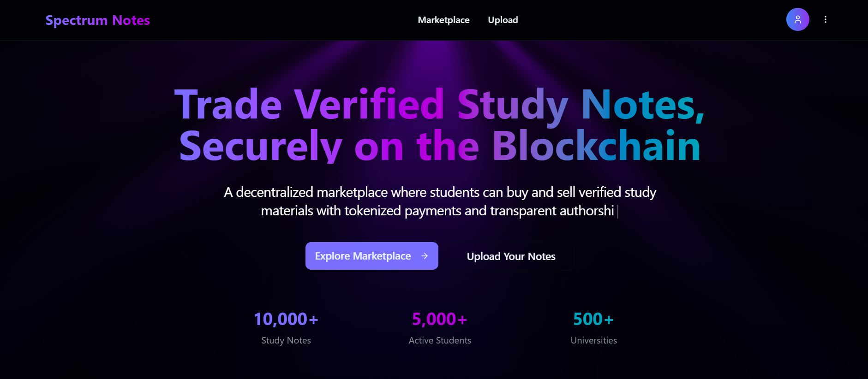The image size is (868, 379).
Task: Click the "Trade Verified Study Notes," headline line
Action: click(439, 105)
